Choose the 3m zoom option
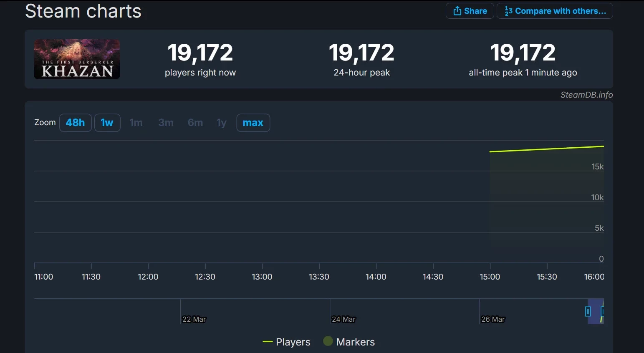Viewport: 644px width, 353px height. click(166, 123)
